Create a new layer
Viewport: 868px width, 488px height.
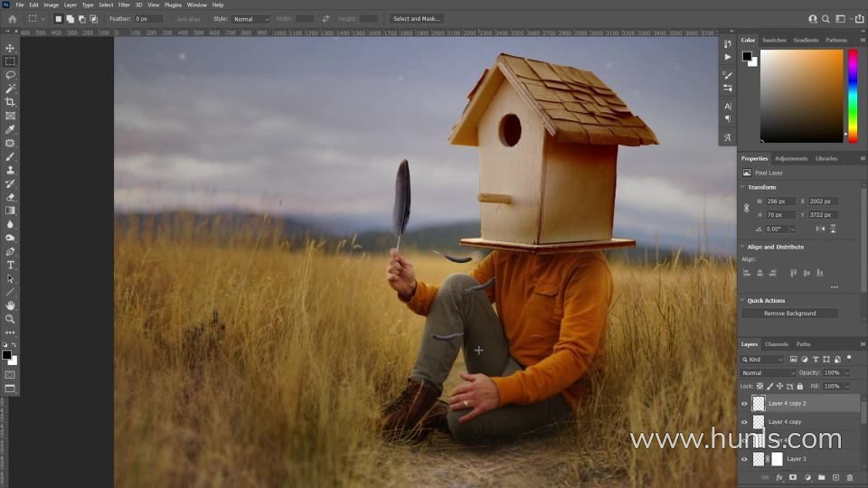(x=835, y=477)
